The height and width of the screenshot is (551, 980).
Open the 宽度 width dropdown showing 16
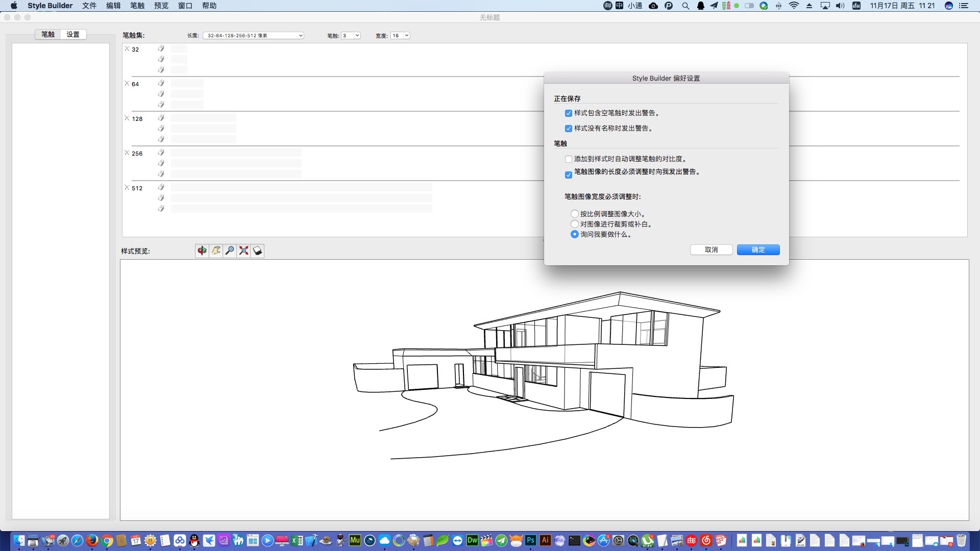point(400,36)
